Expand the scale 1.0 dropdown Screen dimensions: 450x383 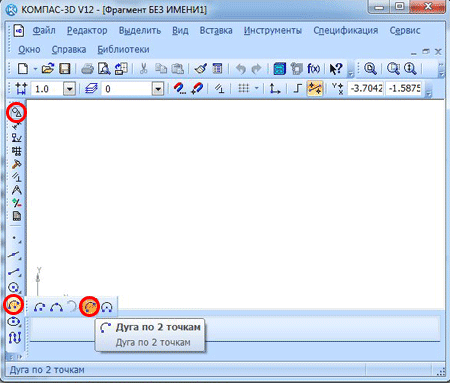70,89
